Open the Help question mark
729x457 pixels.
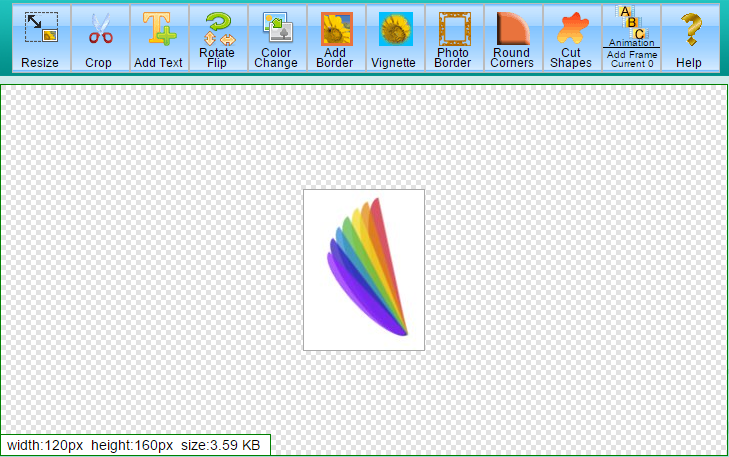[690, 39]
